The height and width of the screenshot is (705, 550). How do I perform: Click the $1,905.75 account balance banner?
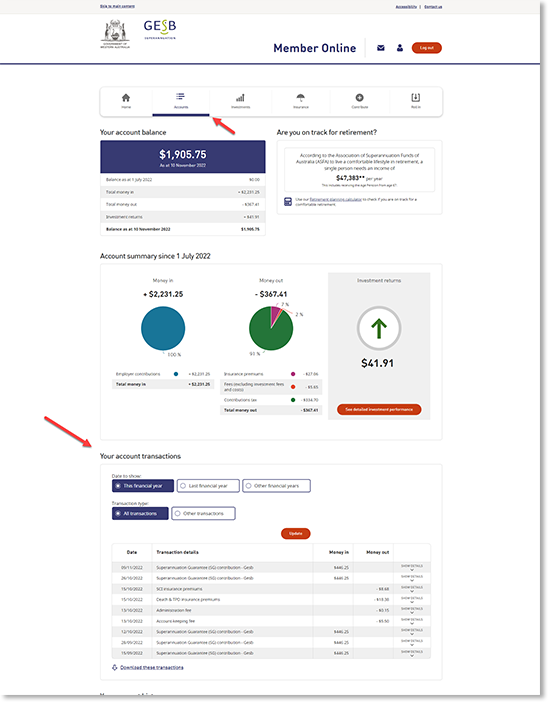point(183,157)
